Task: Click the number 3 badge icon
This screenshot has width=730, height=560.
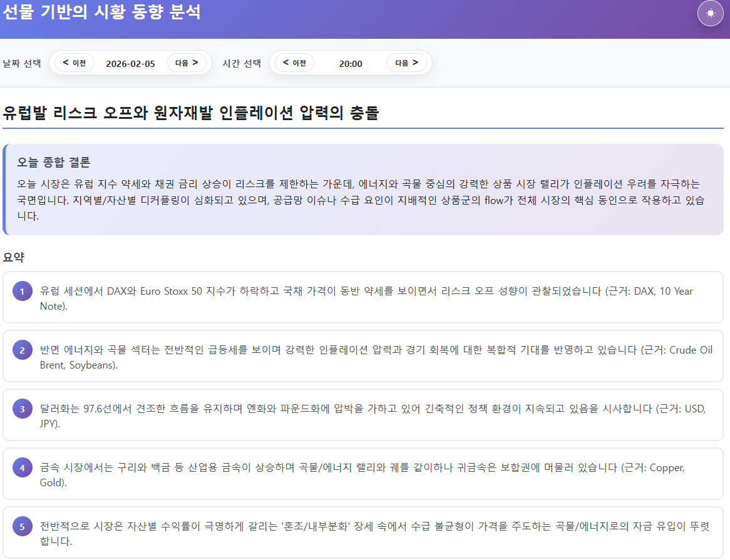Action: point(22,409)
